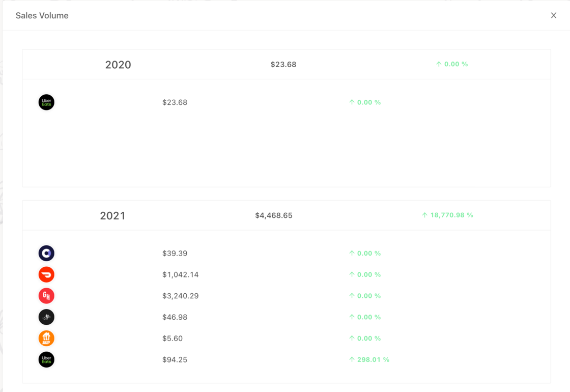Click the Uber Eats logo under 2020
Image resolution: width=570 pixels, height=392 pixels.
[x=46, y=102]
